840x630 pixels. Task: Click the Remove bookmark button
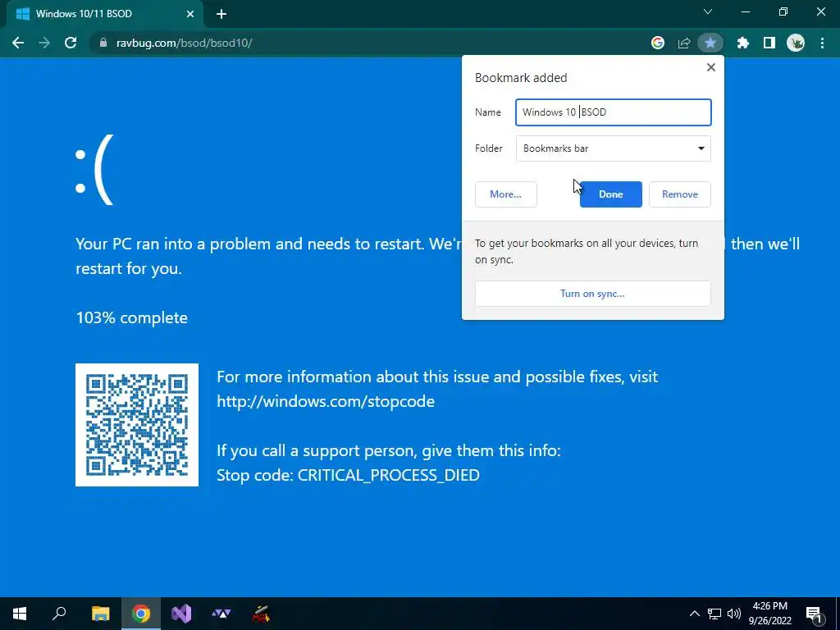[x=680, y=194]
